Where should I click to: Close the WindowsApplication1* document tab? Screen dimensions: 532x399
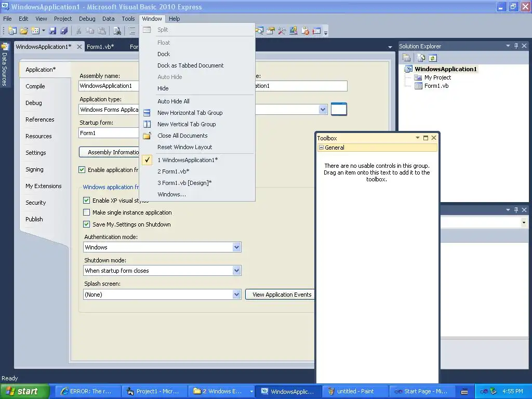pos(79,47)
